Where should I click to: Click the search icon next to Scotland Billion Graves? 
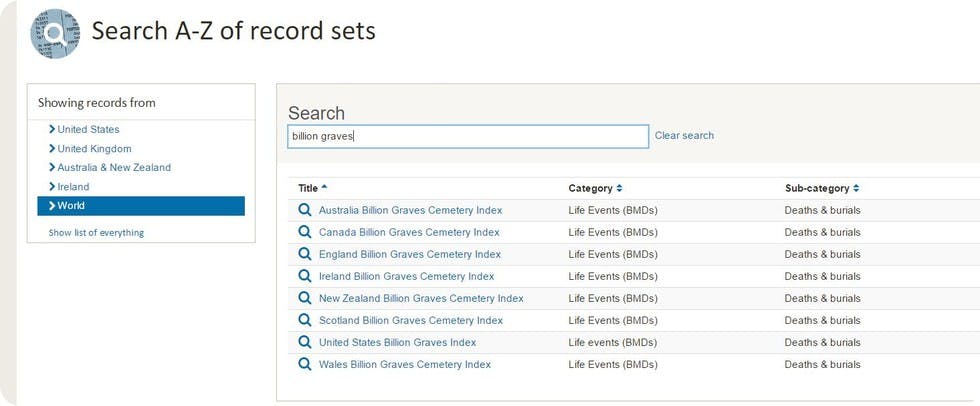(305, 320)
